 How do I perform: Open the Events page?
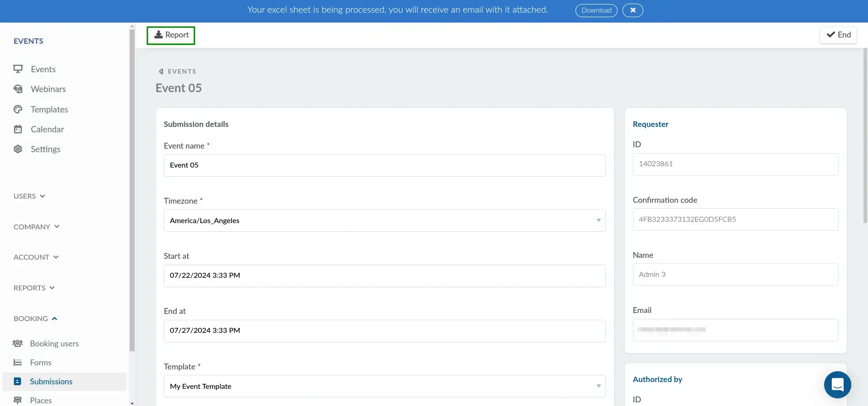point(43,69)
